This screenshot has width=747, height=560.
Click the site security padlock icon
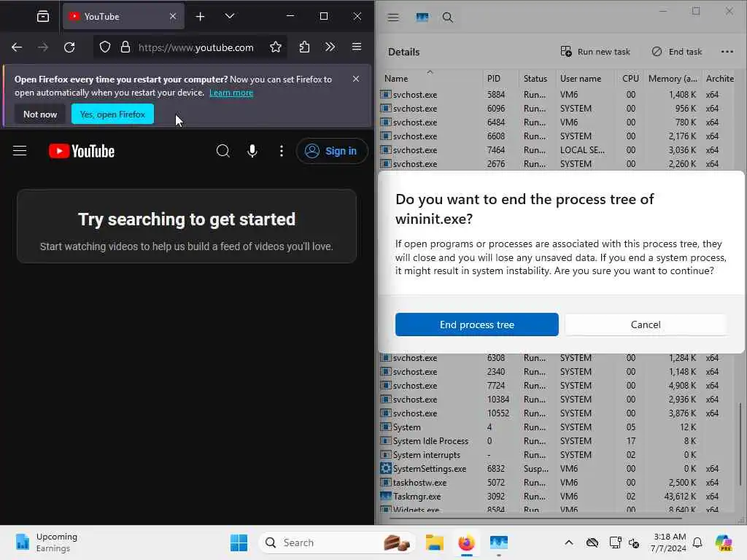(x=125, y=47)
